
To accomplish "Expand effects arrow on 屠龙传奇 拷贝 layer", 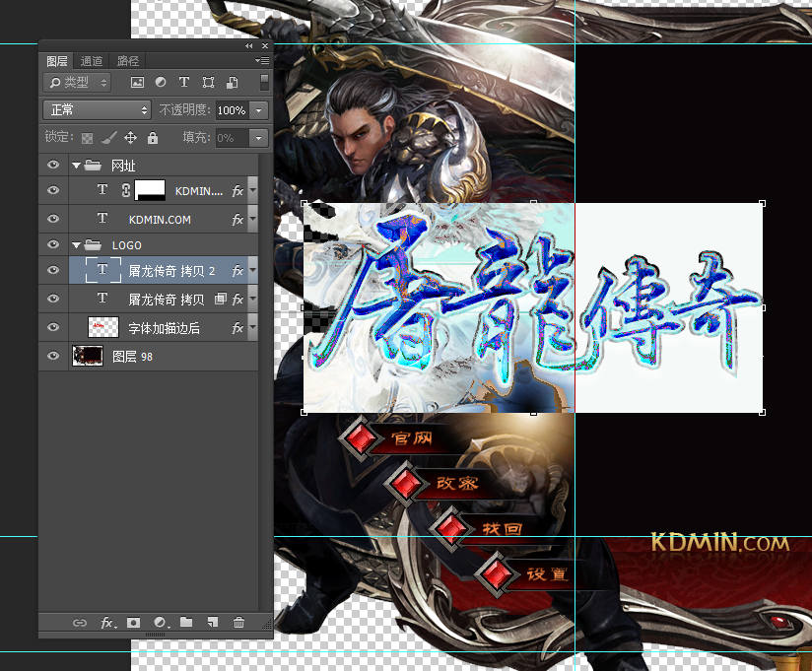I will click(x=252, y=299).
